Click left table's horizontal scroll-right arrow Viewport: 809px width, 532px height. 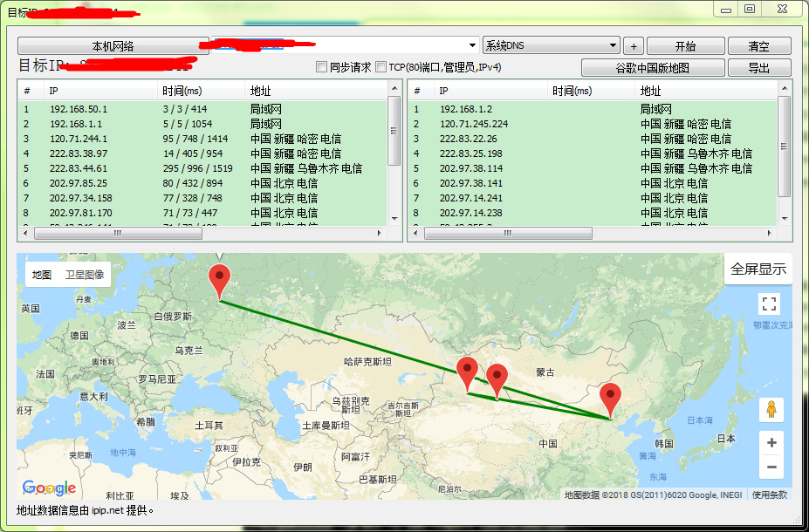coord(380,234)
